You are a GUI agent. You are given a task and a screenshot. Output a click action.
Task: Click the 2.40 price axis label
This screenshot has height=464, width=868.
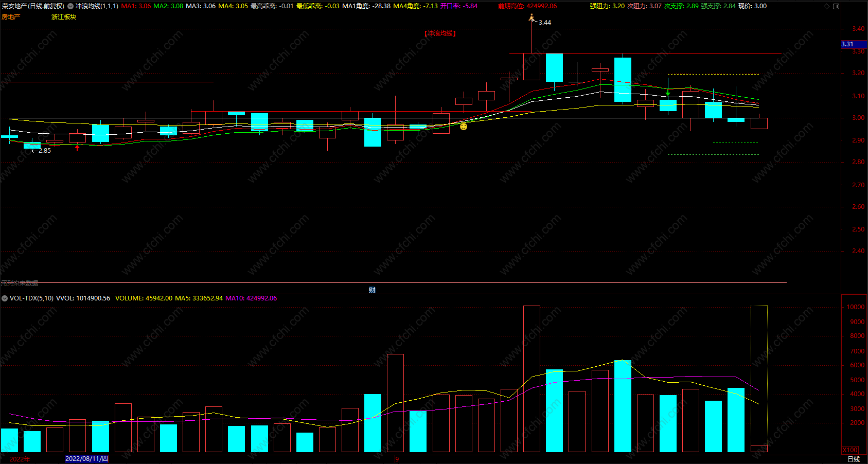(x=858, y=251)
